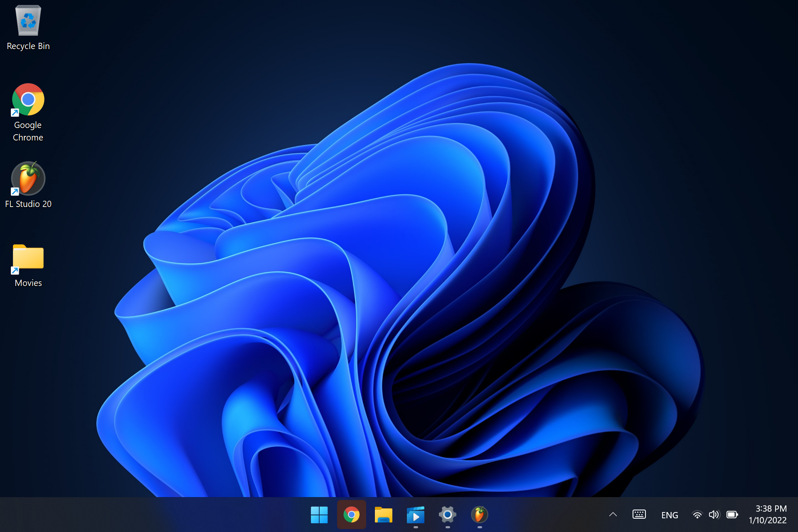Click the 'Recycle Bin' text label

[x=28, y=46]
